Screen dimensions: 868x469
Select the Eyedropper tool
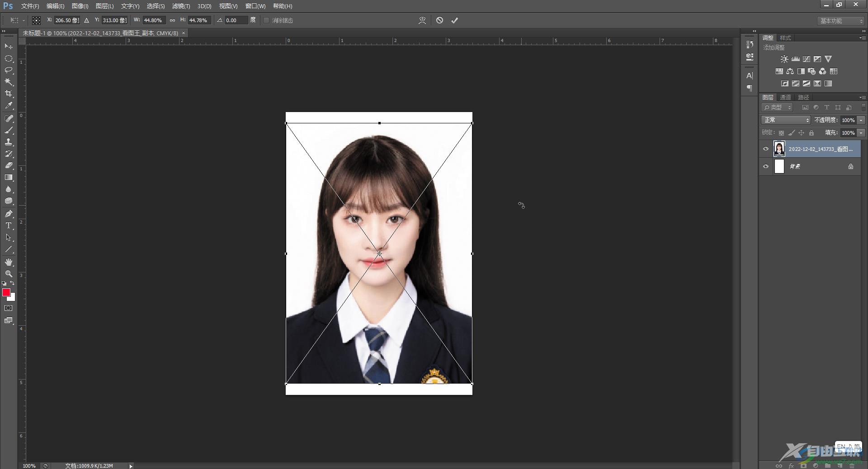pyautogui.click(x=9, y=105)
